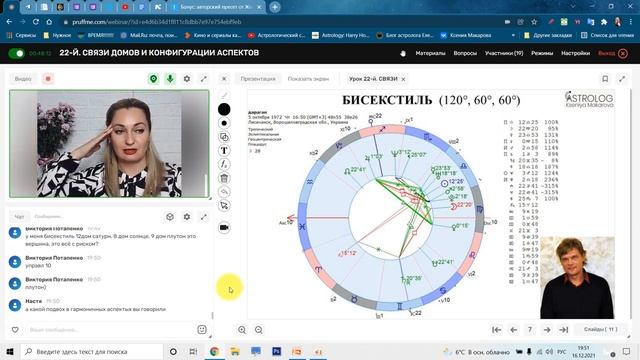
Task: Stop recording with the red record button
Action: [48, 79]
